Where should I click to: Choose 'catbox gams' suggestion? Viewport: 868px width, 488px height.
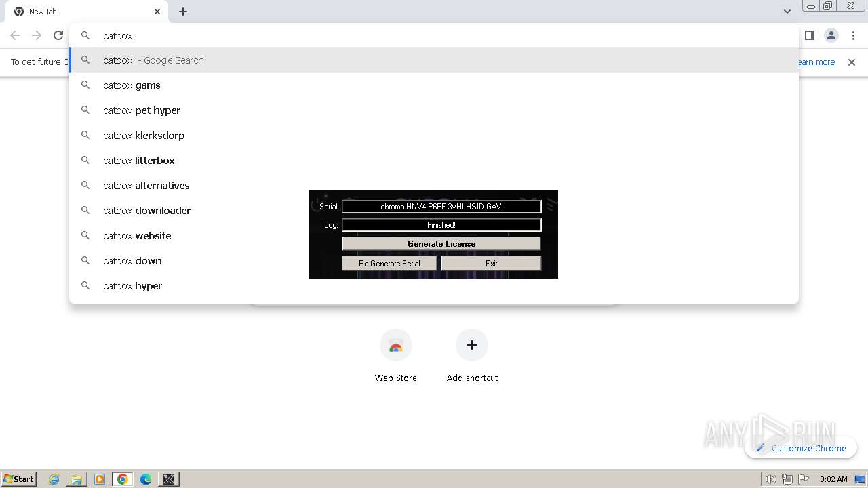pyautogui.click(x=434, y=85)
